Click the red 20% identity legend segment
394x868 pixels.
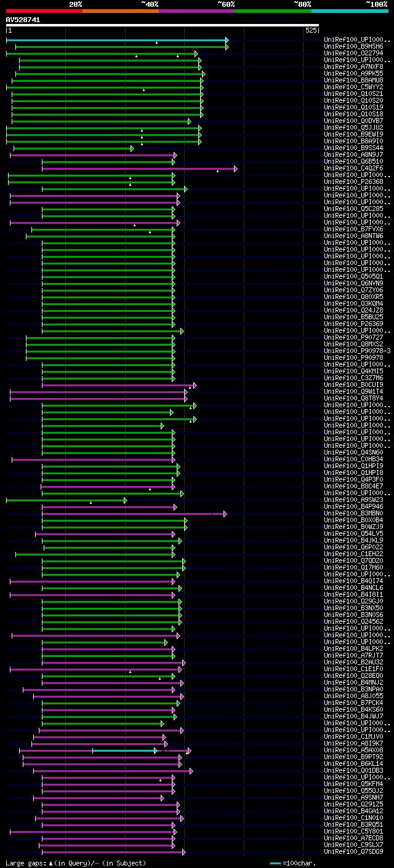tap(44, 11)
